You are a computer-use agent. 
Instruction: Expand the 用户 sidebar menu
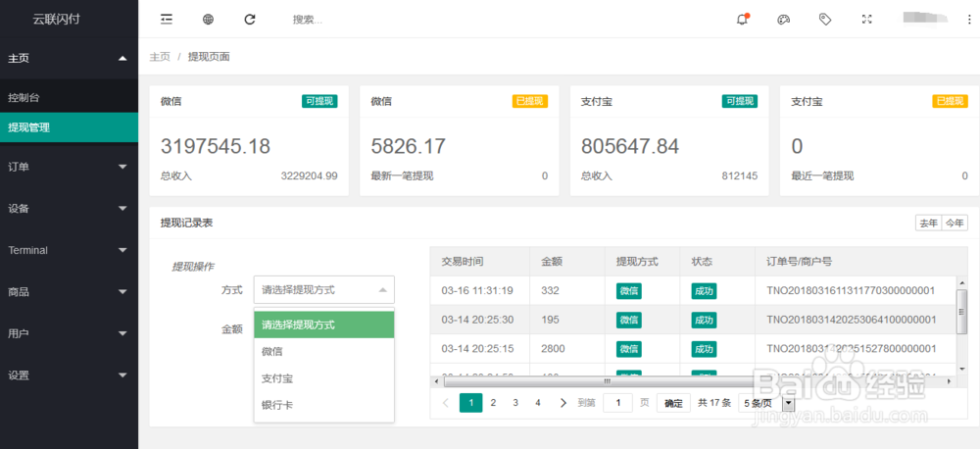[69, 333]
